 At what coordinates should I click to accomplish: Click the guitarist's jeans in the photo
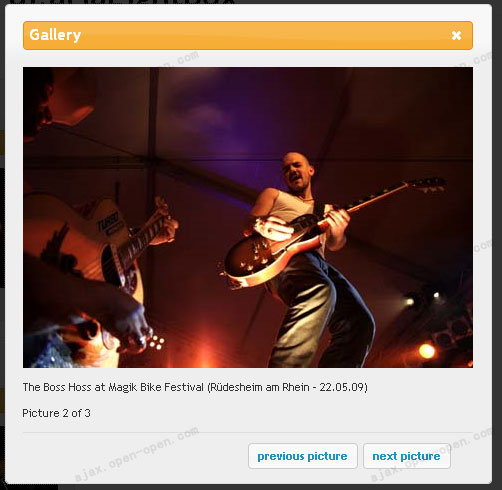point(320,310)
